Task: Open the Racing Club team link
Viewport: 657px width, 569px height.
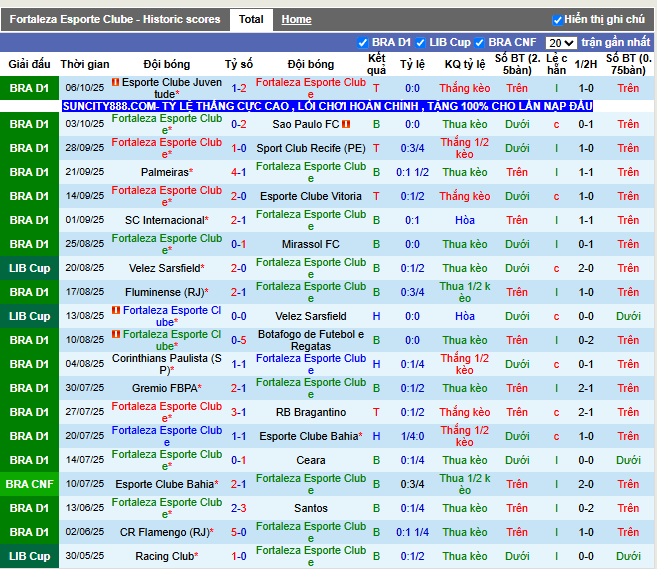Action: [x=165, y=556]
